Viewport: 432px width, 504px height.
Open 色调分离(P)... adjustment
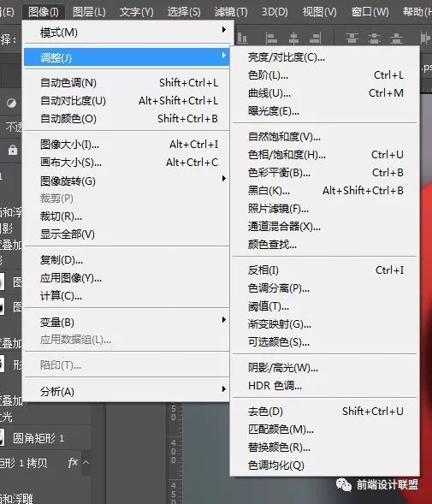325,288
